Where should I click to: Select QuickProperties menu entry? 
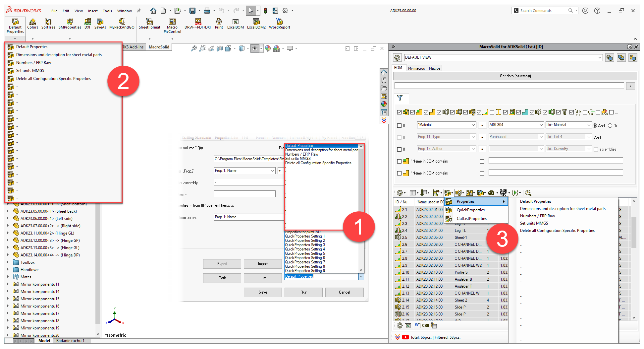476,210
